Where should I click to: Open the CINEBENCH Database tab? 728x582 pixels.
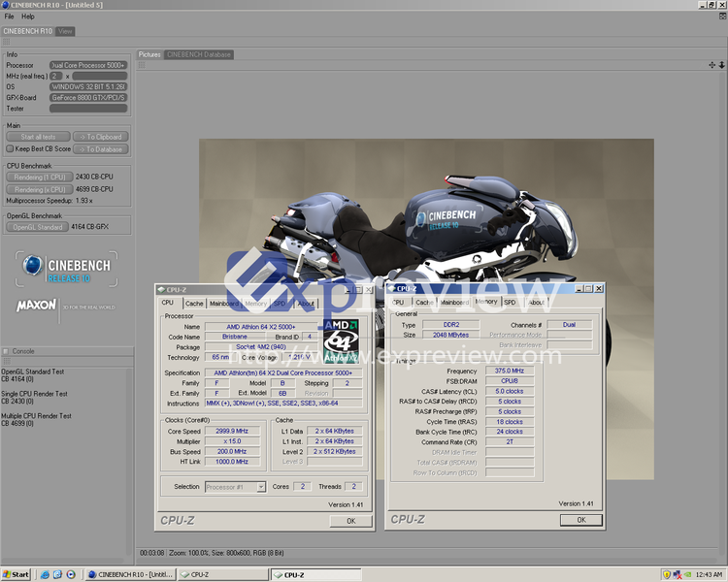pyautogui.click(x=199, y=54)
